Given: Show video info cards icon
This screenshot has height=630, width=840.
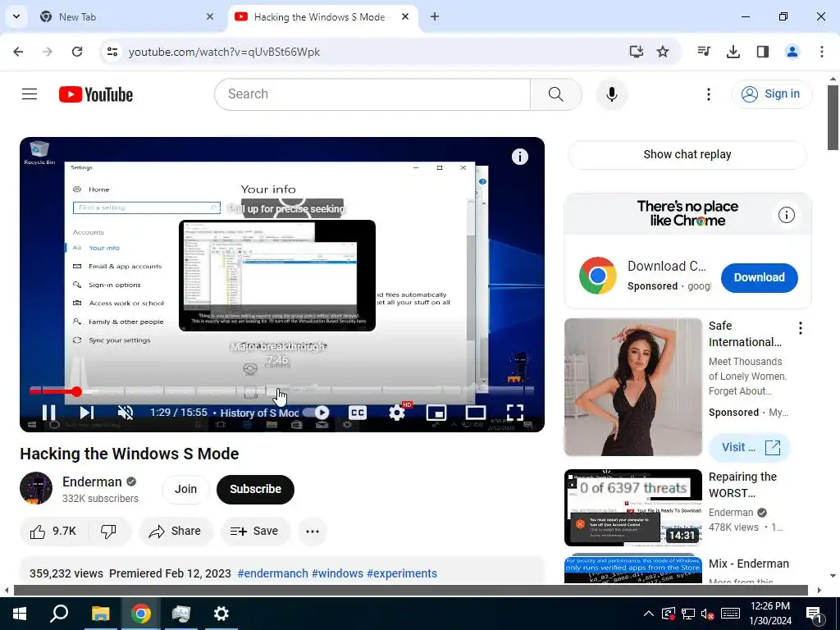Looking at the screenshot, I should click(x=519, y=157).
